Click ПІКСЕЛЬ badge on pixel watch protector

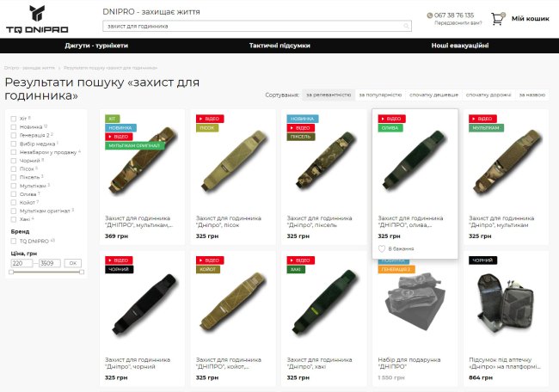(301, 137)
